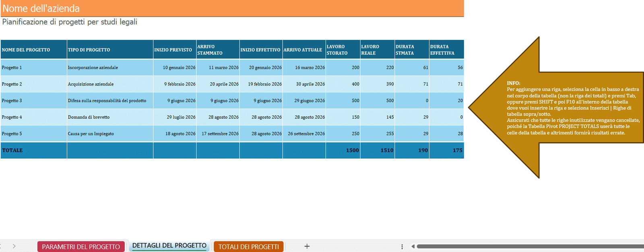This screenshot has height=252, width=644.
Task: Select the DETTAGLI DEL PROGETTO tab
Action: [x=169, y=246]
